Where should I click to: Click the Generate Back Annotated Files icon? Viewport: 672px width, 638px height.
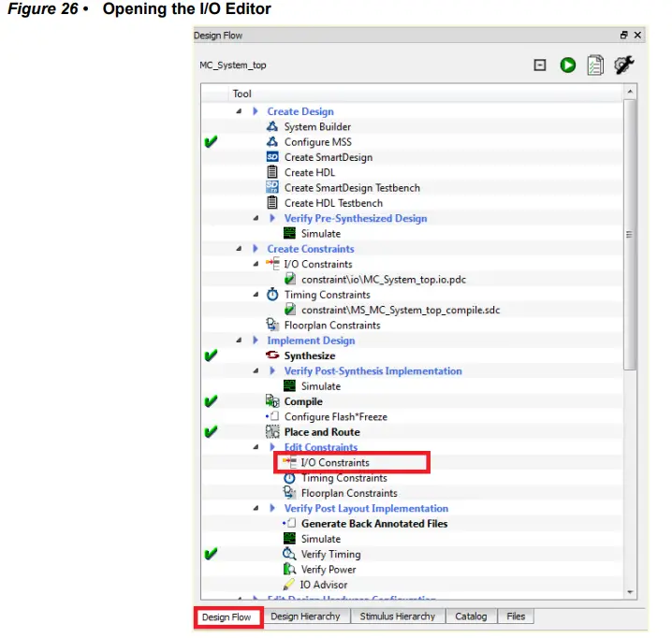[x=289, y=523]
